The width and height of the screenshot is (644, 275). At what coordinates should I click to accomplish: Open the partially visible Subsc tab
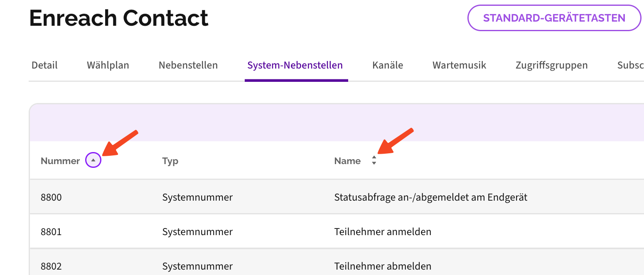pyautogui.click(x=630, y=65)
